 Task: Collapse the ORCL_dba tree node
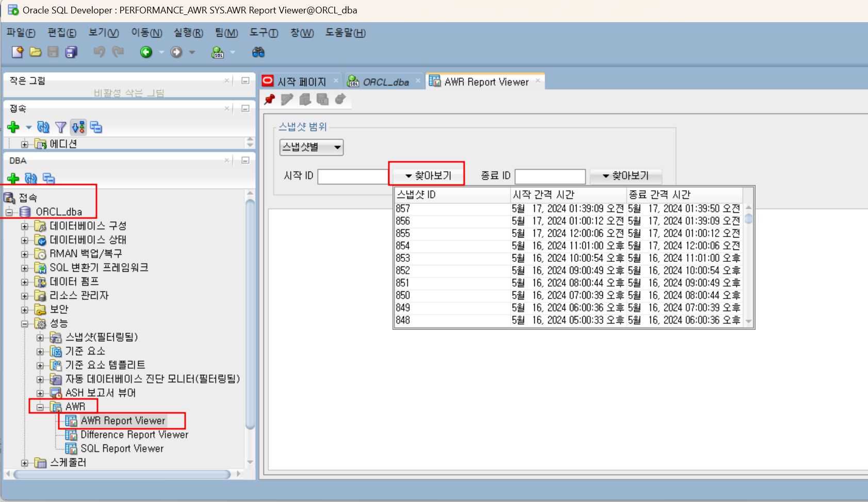(x=9, y=212)
